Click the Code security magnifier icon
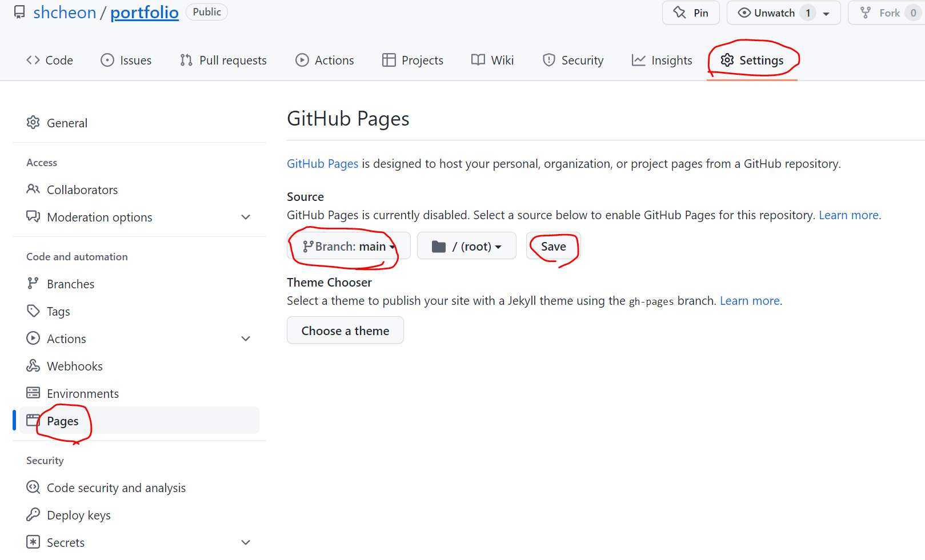 [x=33, y=487]
